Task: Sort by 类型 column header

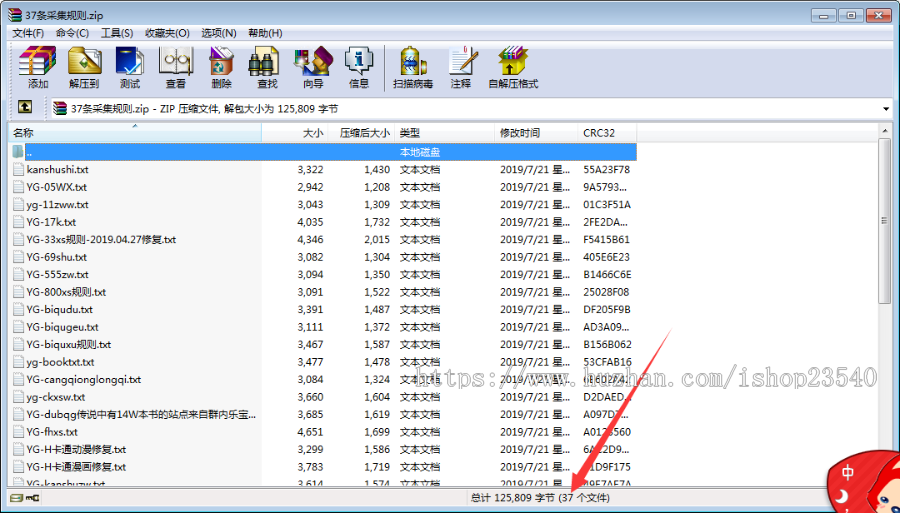Action: [x=445, y=133]
